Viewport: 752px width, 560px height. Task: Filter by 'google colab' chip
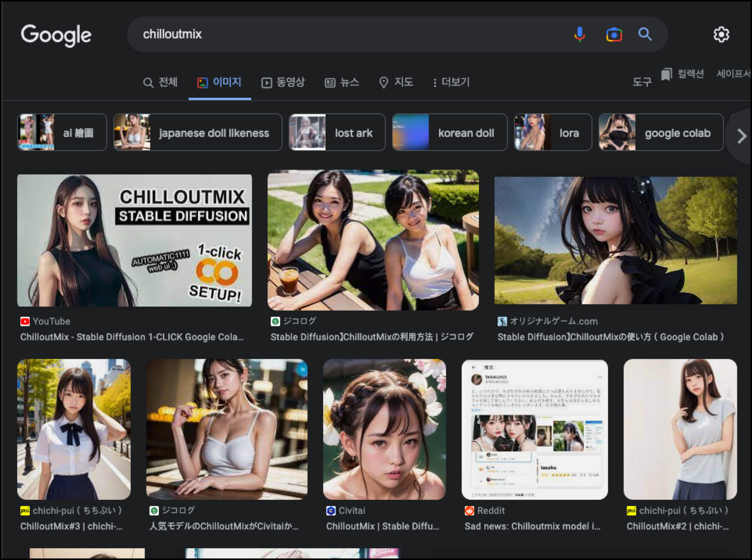(661, 133)
